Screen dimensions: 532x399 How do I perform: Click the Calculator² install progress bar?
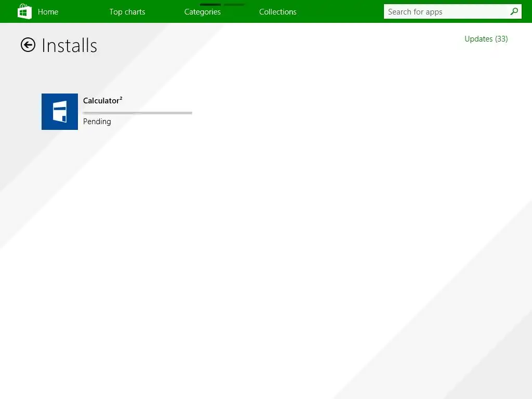point(137,113)
